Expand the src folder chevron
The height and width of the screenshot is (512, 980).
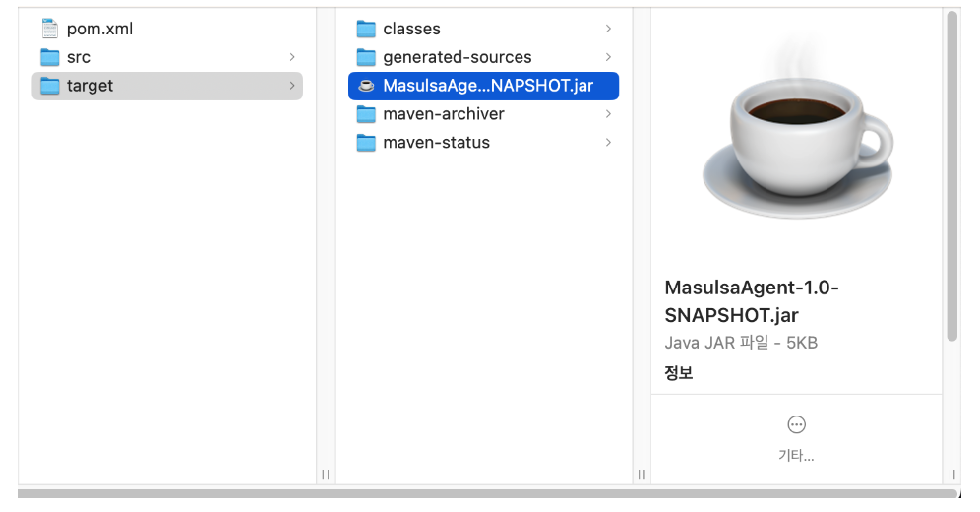tap(292, 57)
